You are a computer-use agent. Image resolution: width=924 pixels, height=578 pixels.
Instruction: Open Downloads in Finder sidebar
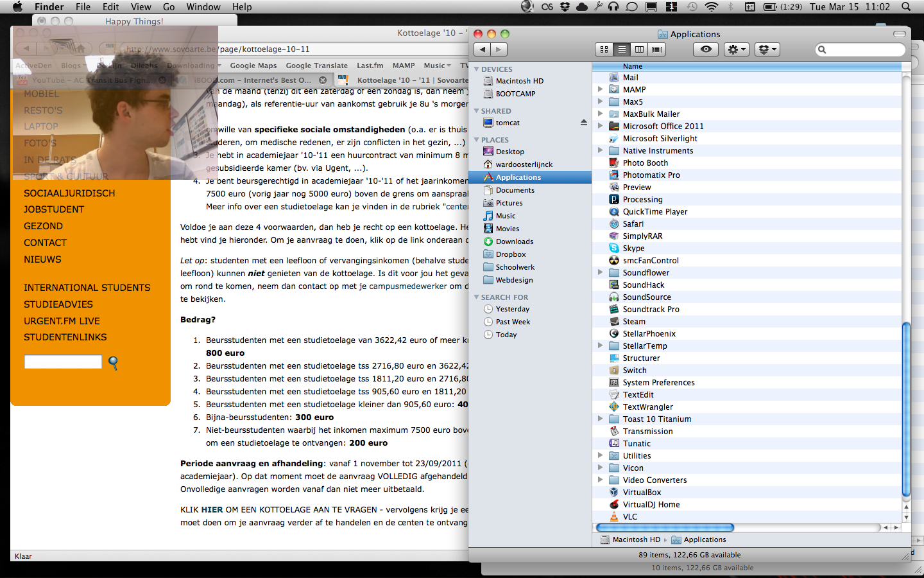tap(514, 241)
